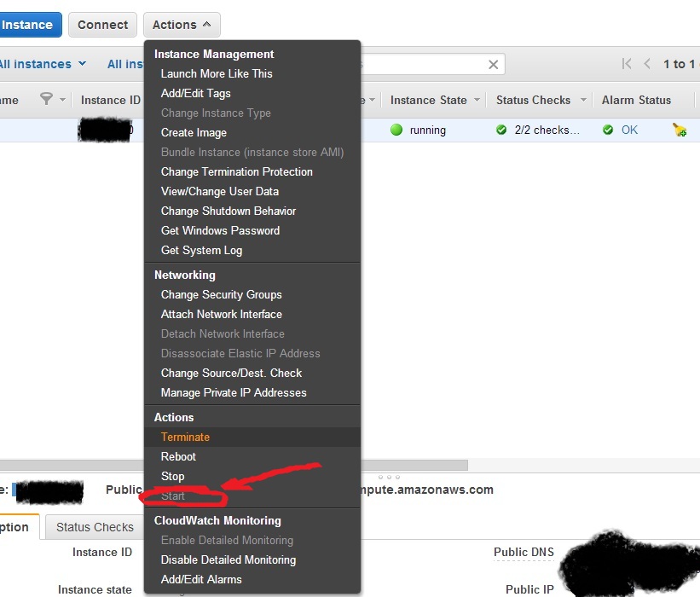Click the horizontal scrollbar under table
Image resolution: width=700 pixels, height=597 pixels.
234,466
